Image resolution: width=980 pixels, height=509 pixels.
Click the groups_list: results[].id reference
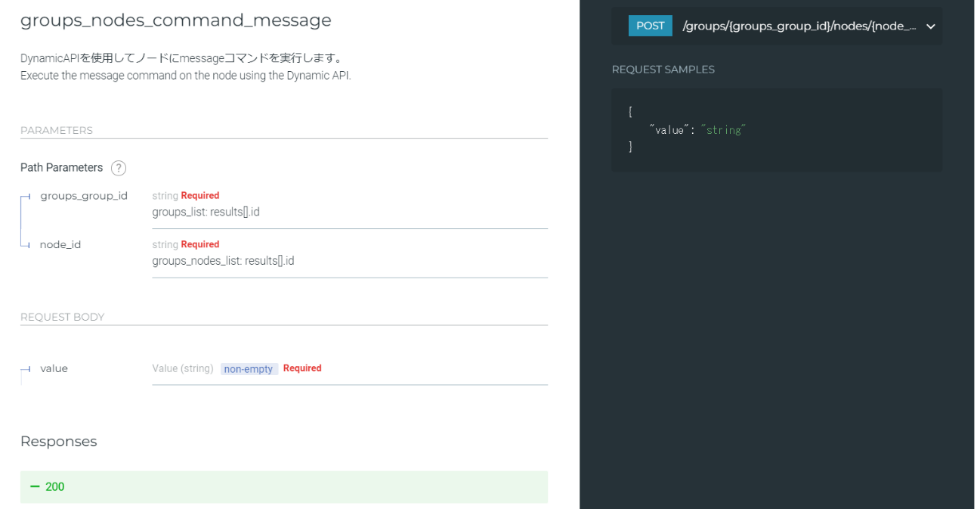[x=206, y=212]
